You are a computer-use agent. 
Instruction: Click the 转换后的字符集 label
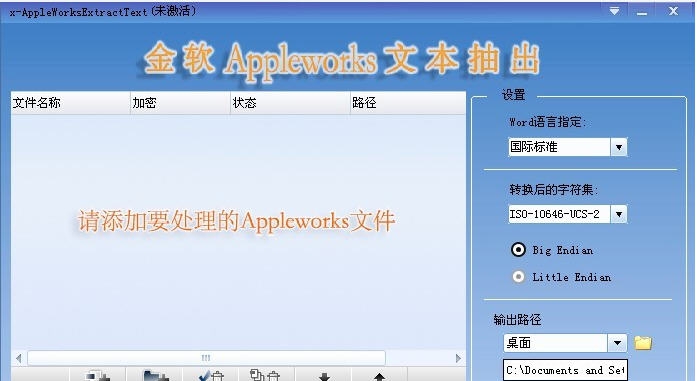pos(553,190)
